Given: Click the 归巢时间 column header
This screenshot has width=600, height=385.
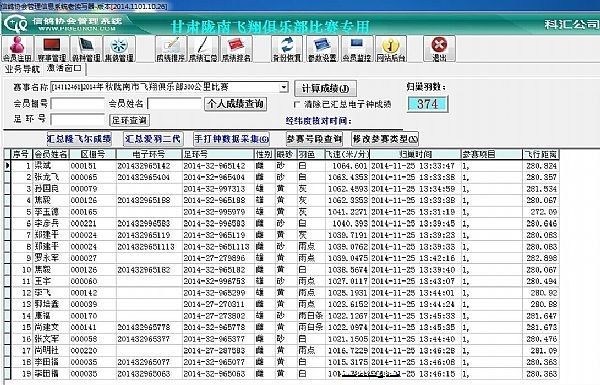Looking at the screenshot, I should pyautogui.click(x=415, y=154).
